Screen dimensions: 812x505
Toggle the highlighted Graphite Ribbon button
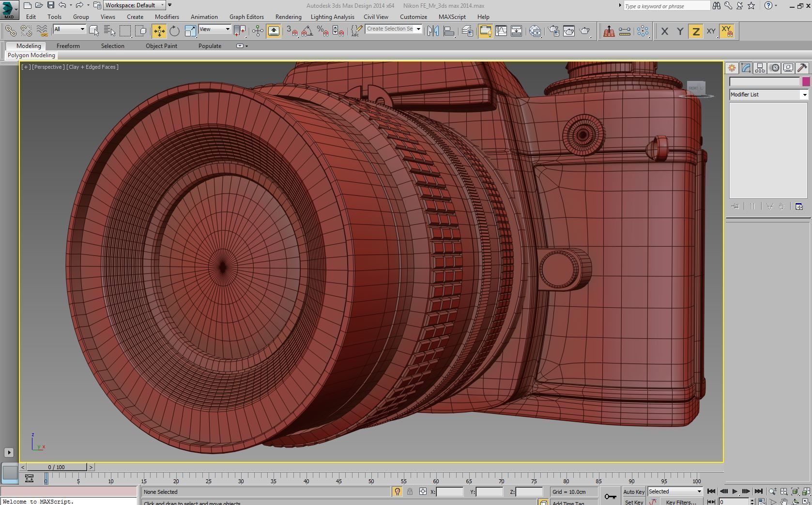[485, 31]
